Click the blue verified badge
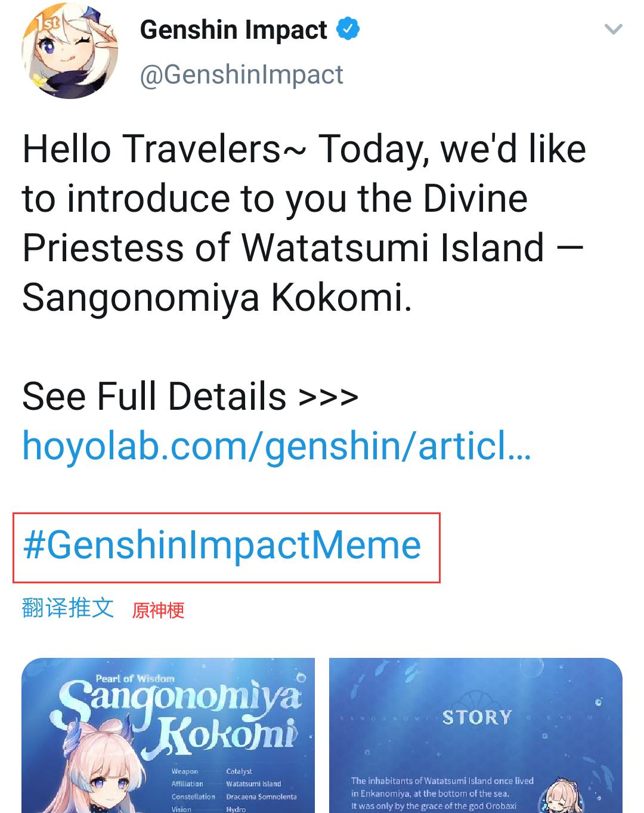 click(x=348, y=29)
